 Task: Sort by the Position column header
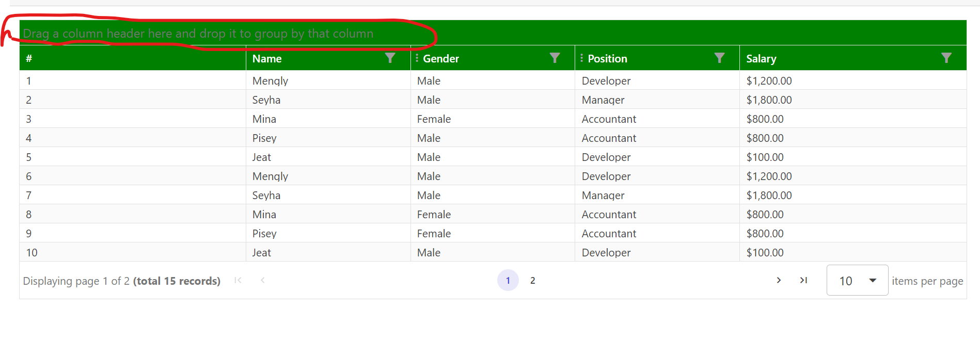[608, 59]
